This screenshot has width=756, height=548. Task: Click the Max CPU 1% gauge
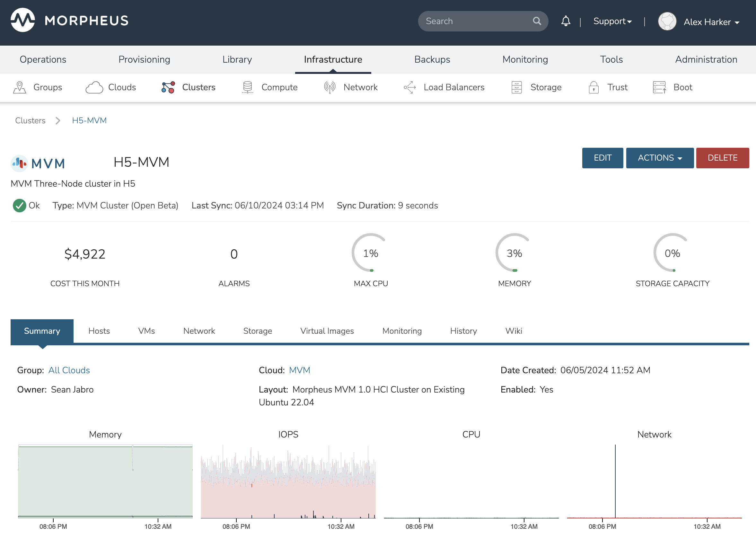[371, 253]
